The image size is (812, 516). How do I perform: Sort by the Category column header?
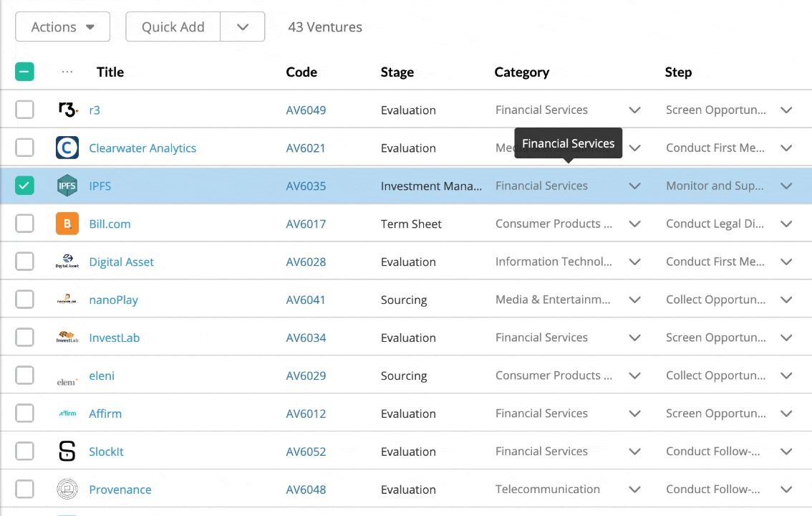click(x=521, y=72)
